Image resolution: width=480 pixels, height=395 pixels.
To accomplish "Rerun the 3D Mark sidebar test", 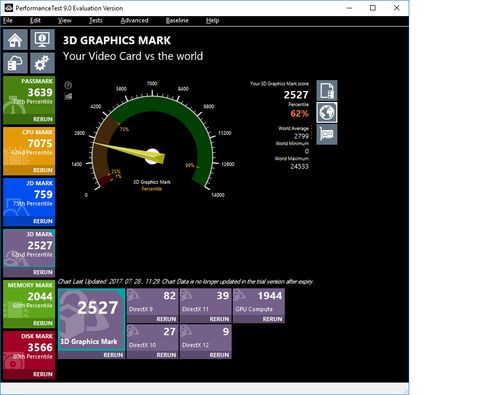I will pos(43,272).
